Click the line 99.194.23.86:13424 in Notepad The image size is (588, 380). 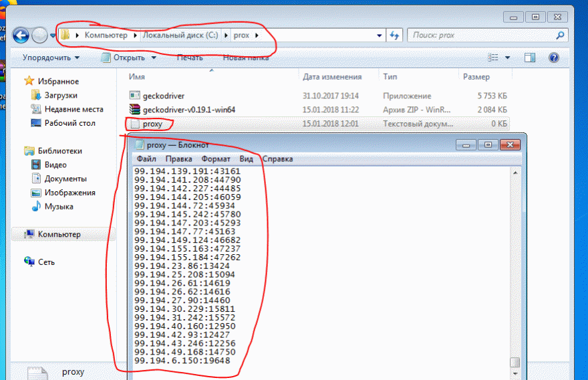[182, 266]
